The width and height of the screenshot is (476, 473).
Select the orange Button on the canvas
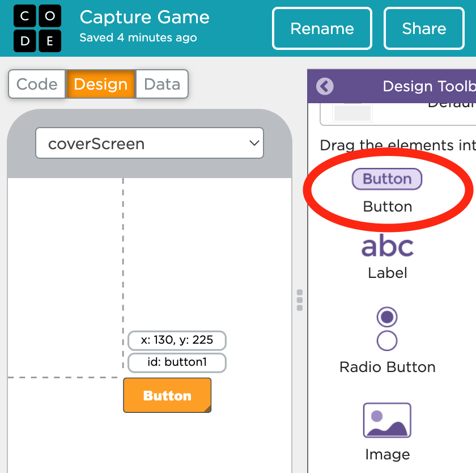point(167,395)
